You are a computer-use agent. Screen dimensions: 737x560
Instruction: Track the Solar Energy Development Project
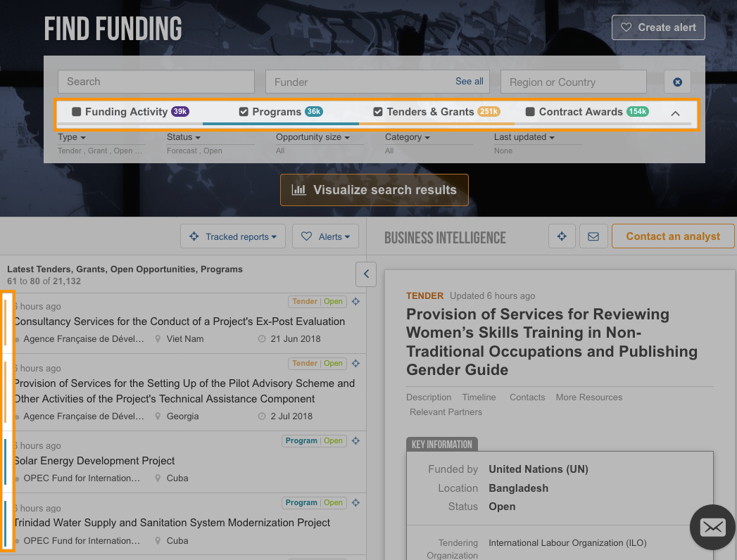tap(355, 440)
